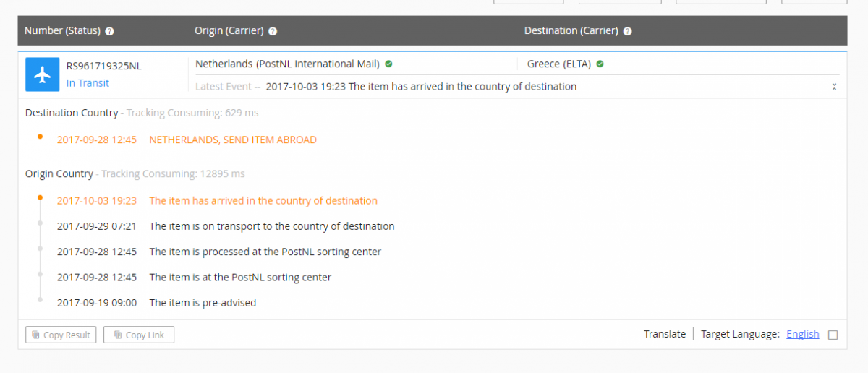Click the Latest Event summary line
This screenshot has height=373, width=868.
(x=386, y=87)
